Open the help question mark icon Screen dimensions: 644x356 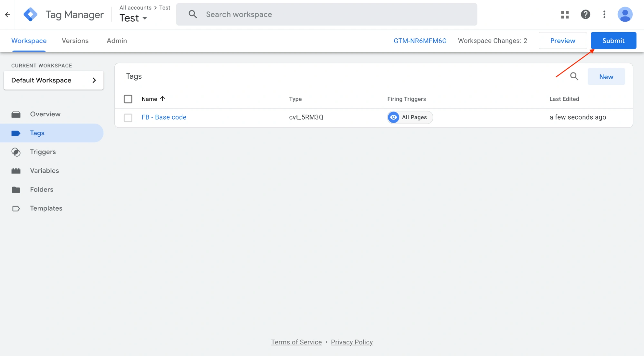[x=585, y=14]
